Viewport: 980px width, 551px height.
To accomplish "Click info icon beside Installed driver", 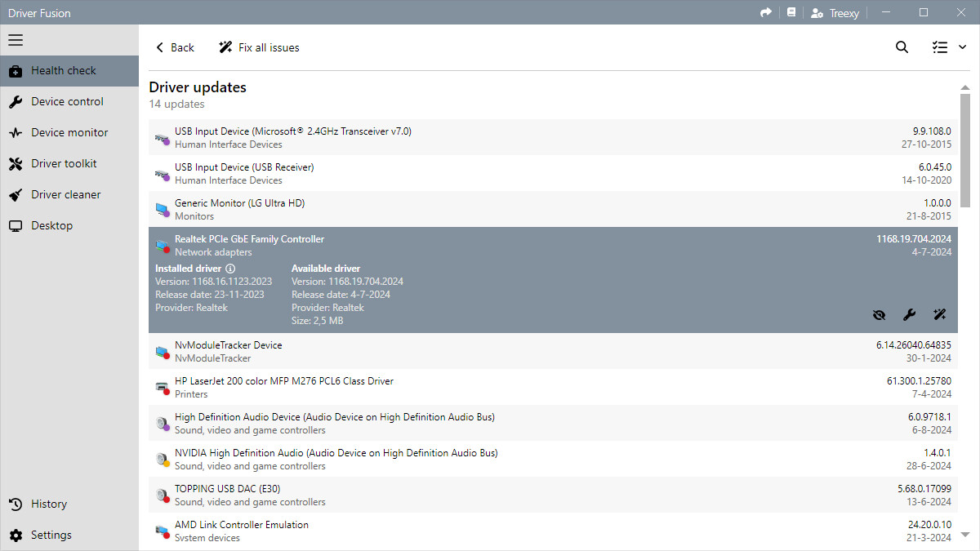I will (x=230, y=269).
